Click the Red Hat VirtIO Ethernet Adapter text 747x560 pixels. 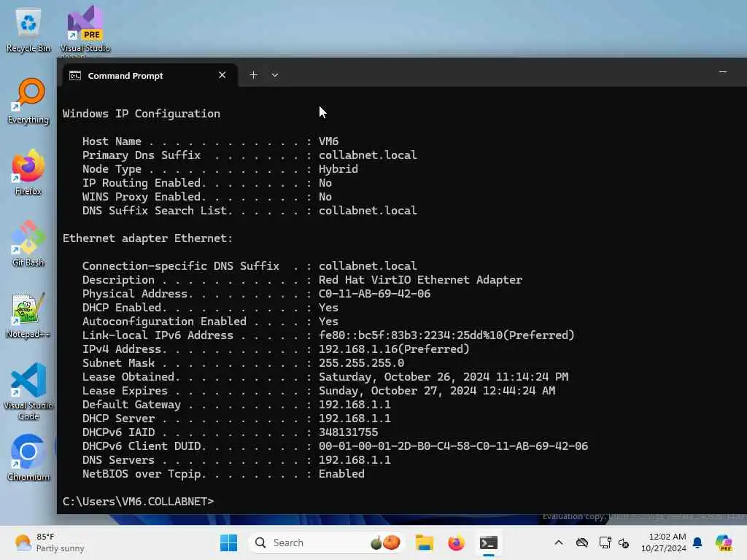420,280
